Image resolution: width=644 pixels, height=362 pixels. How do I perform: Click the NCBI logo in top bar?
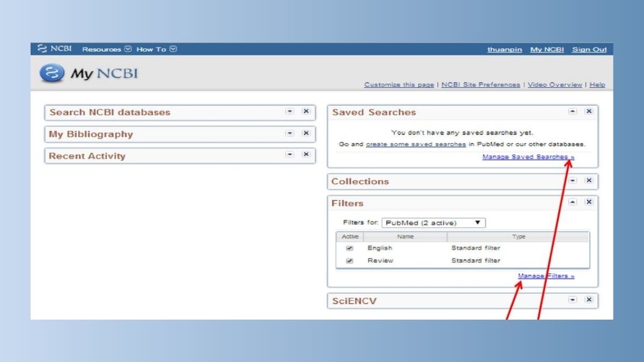point(55,49)
